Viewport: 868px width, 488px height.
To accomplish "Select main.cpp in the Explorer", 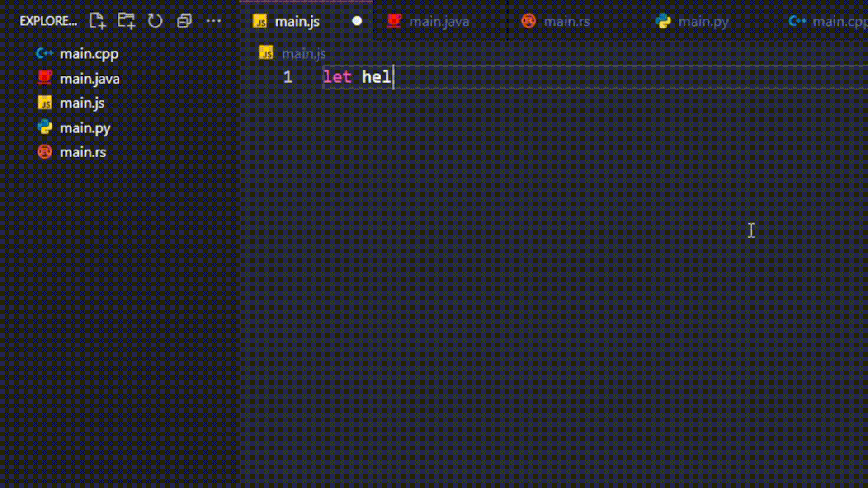I will coord(89,53).
